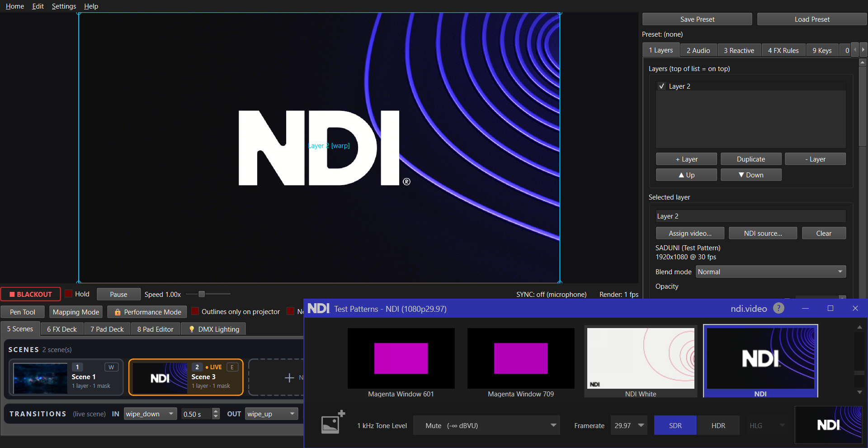Toggle the Layer 2 visibility checkbox
The width and height of the screenshot is (868, 448).
click(x=662, y=86)
